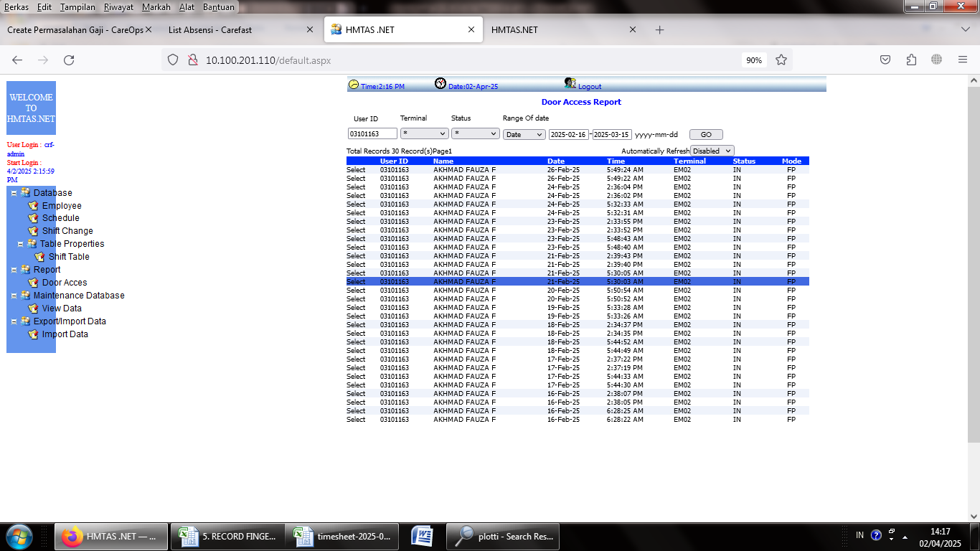Open the Range Of date type dropdown

point(524,134)
